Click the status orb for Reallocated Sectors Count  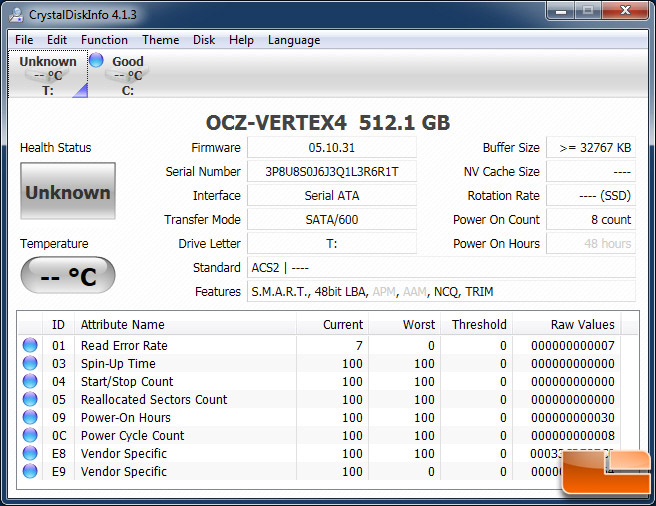pos(30,399)
